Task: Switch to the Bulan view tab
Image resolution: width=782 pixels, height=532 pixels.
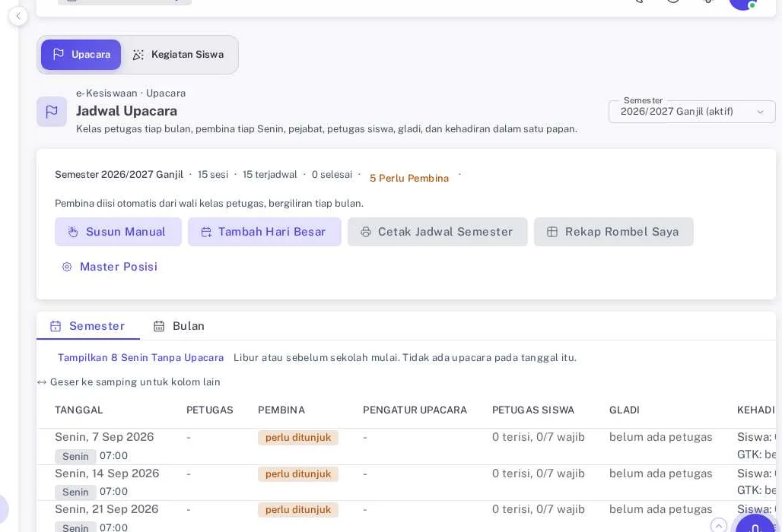Action: (179, 326)
